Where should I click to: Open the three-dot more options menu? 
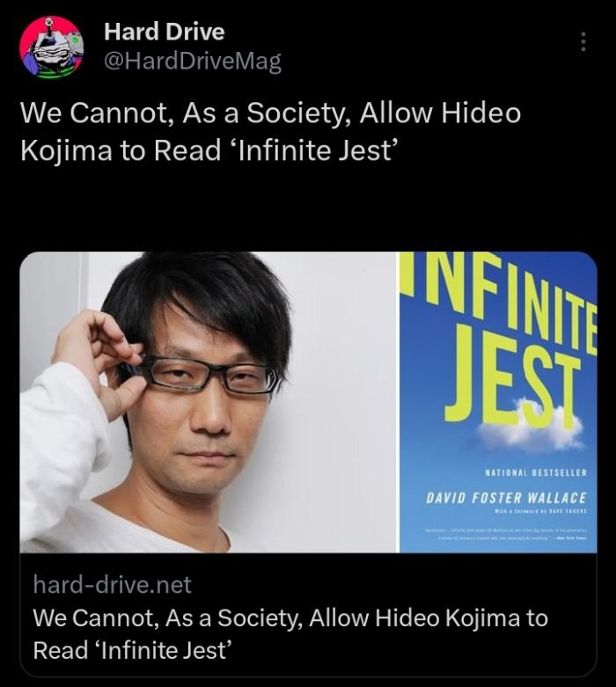[583, 41]
